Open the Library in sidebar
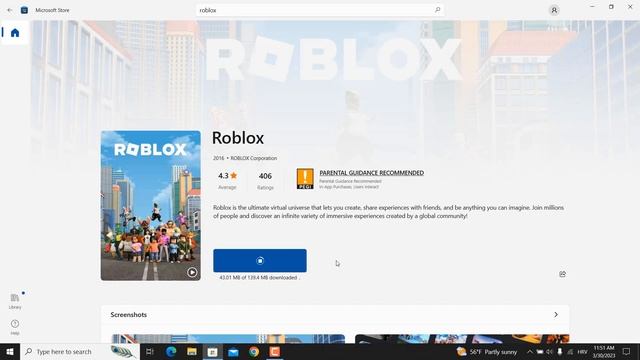 pyautogui.click(x=15, y=301)
